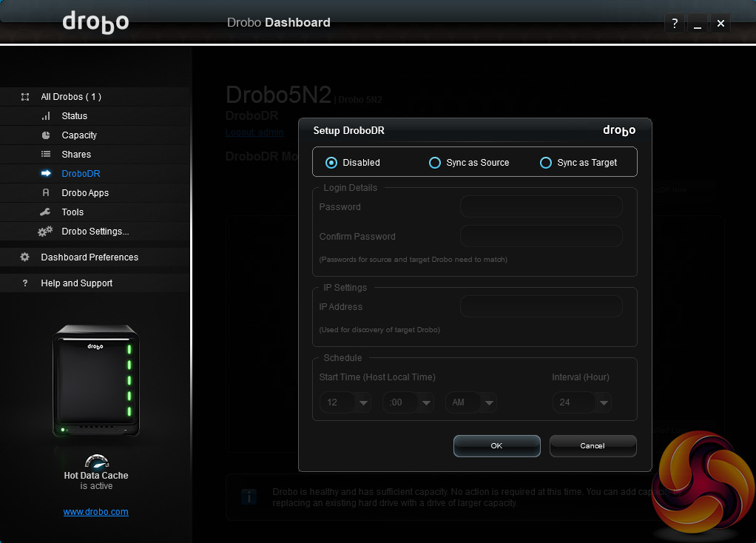The height and width of the screenshot is (543, 756).
Task: Click the Password input field
Action: (x=541, y=207)
